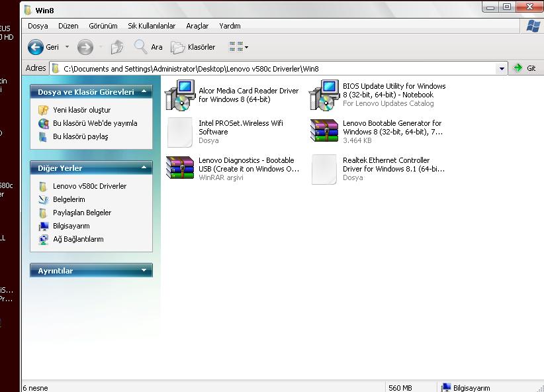Click the Web'de yayımla globe icon
Viewport: 544px width, 392px height.
[x=44, y=123]
